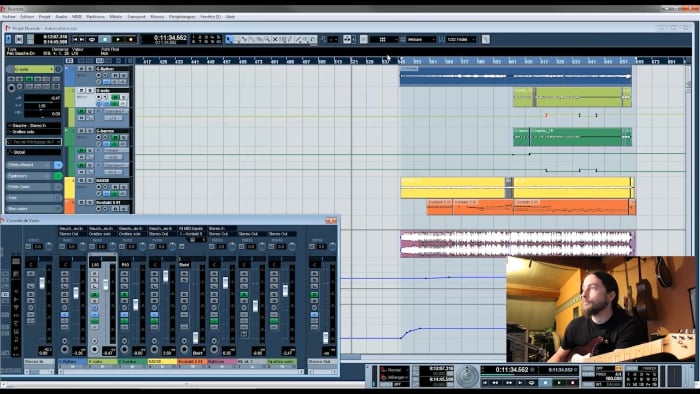Screen dimensions: 700x394
Task: Click the Edit e button on G-solo mixer channel
Action: click(x=95, y=308)
